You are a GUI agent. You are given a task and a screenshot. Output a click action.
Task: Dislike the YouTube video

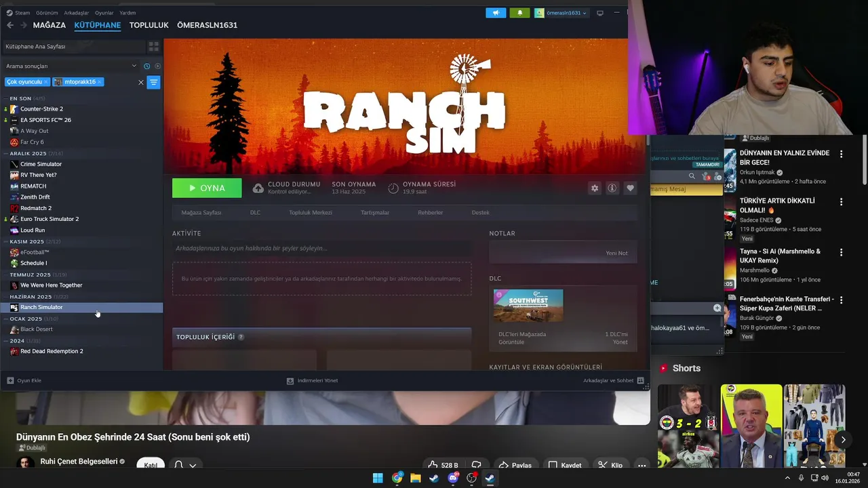[x=477, y=465]
